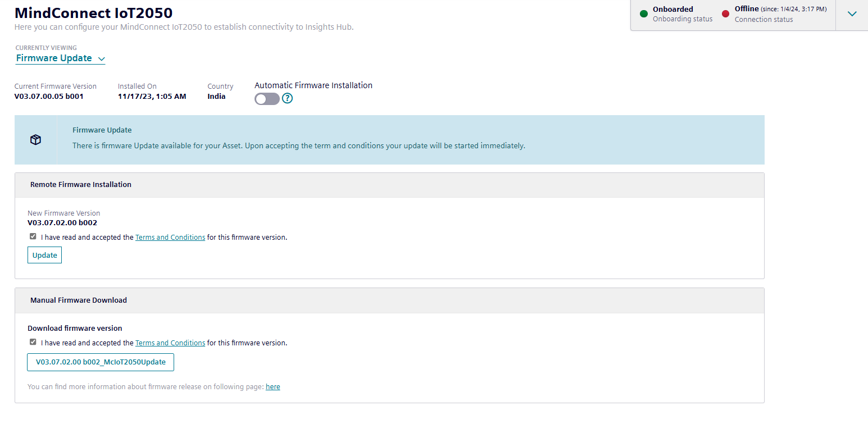Open Terms and Conditions link for manual download

click(170, 343)
